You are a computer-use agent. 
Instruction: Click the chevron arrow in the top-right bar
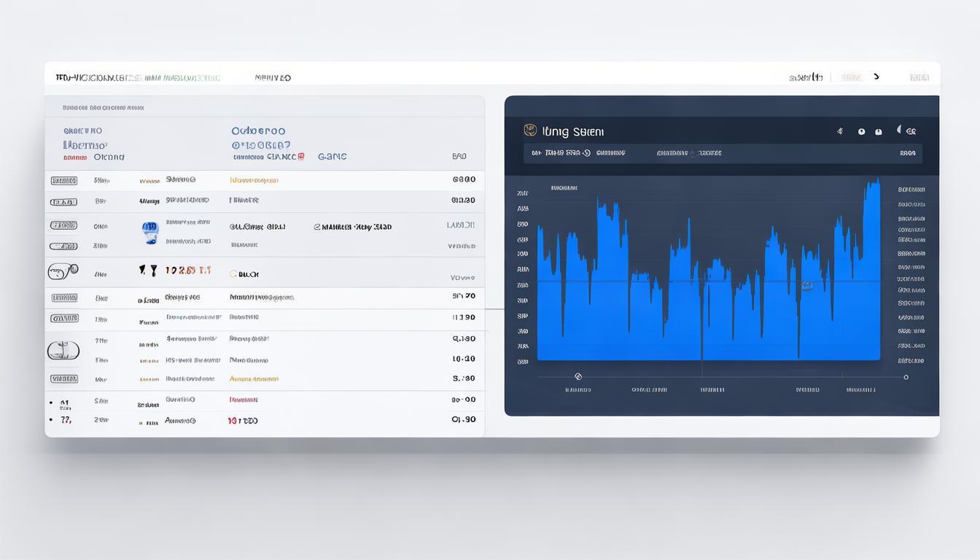coord(876,77)
